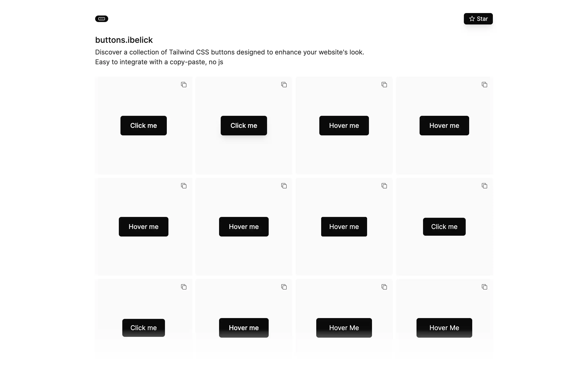Copy code for second Hover me card in middle row
This screenshot has height=367, width=588.
284,186
